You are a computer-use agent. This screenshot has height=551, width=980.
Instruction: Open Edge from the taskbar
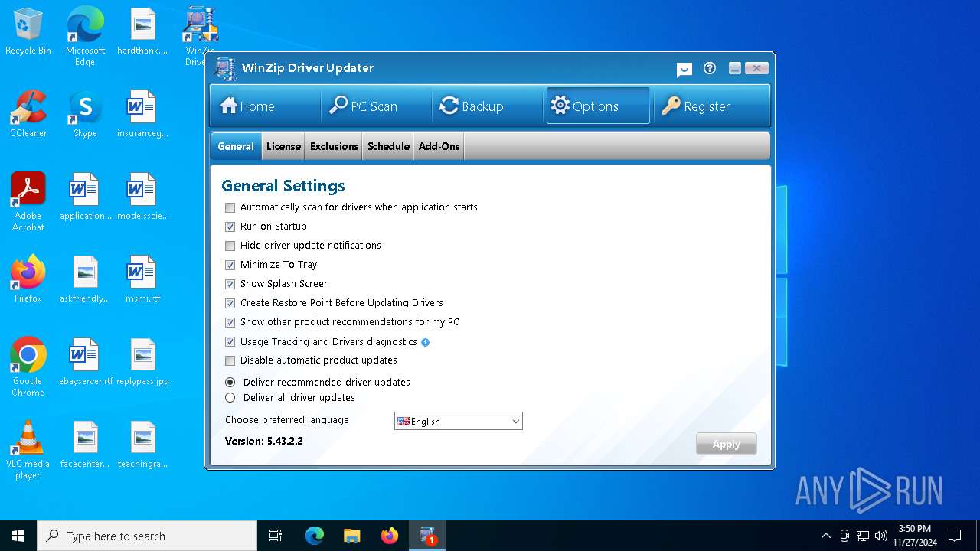315,536
